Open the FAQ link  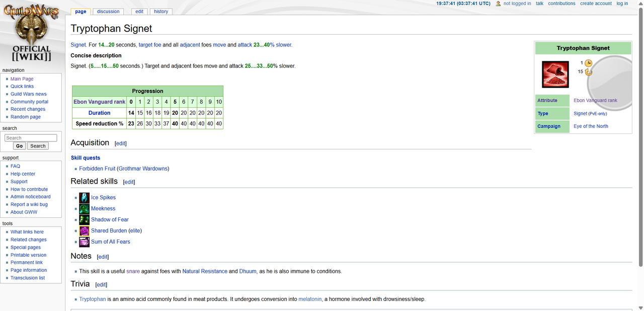pyautogui.click(x=16, y=166)
